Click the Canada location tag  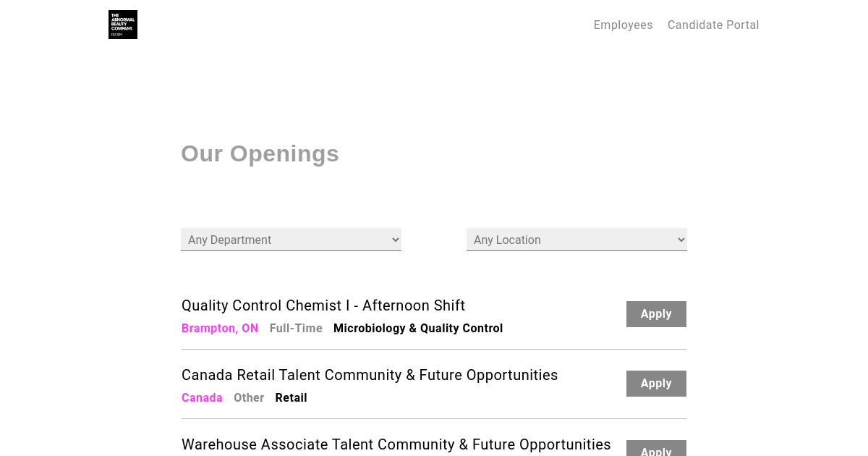tap(202, 397)
